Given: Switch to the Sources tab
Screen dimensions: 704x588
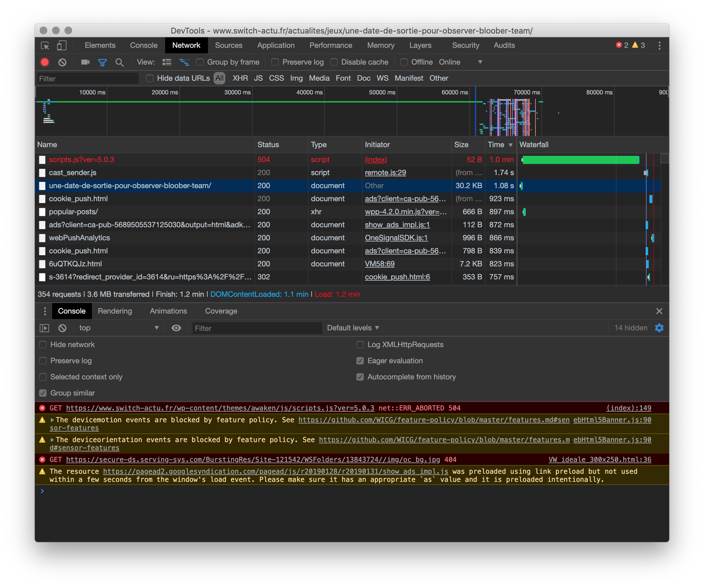Looking at the screenshot, I should click(229, 46).
